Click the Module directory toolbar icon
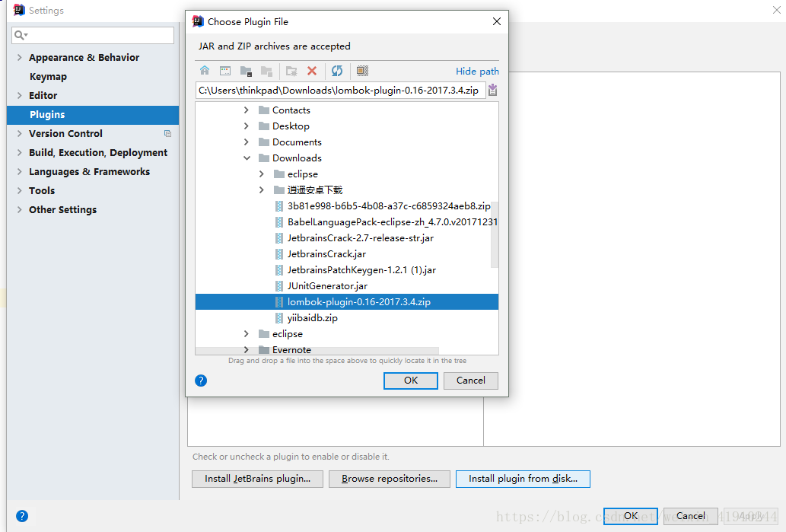 pos(266,71)
